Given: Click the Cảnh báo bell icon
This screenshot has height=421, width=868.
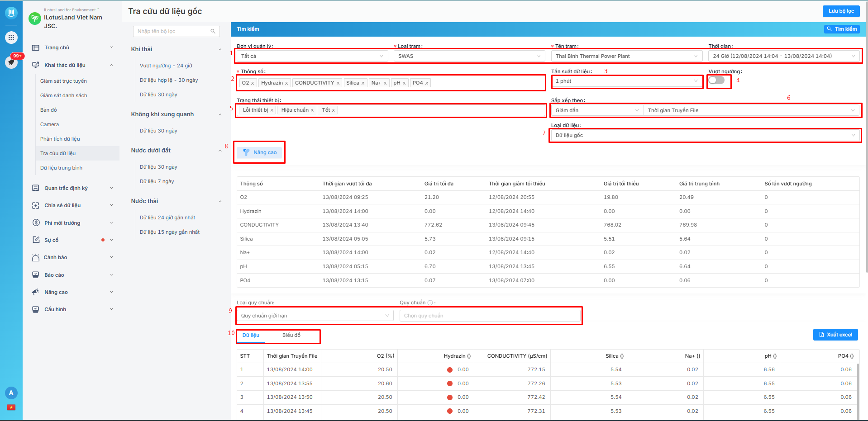Looking at the screenshot, I should point(36,257).
